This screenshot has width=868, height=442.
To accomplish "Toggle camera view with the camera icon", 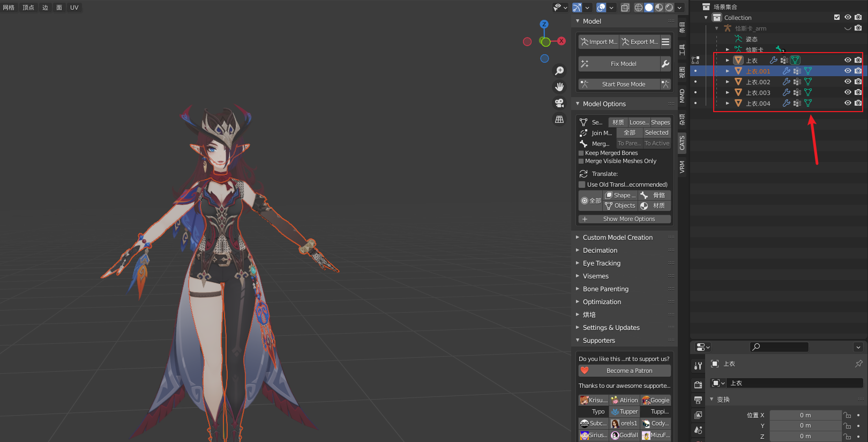I will tap(559, 103).
